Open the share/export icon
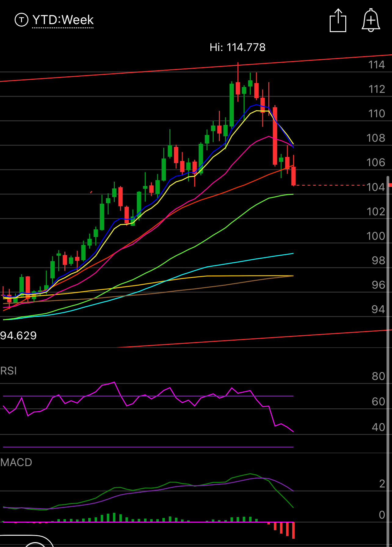This screenshot has height=547, width=392. 338,20
